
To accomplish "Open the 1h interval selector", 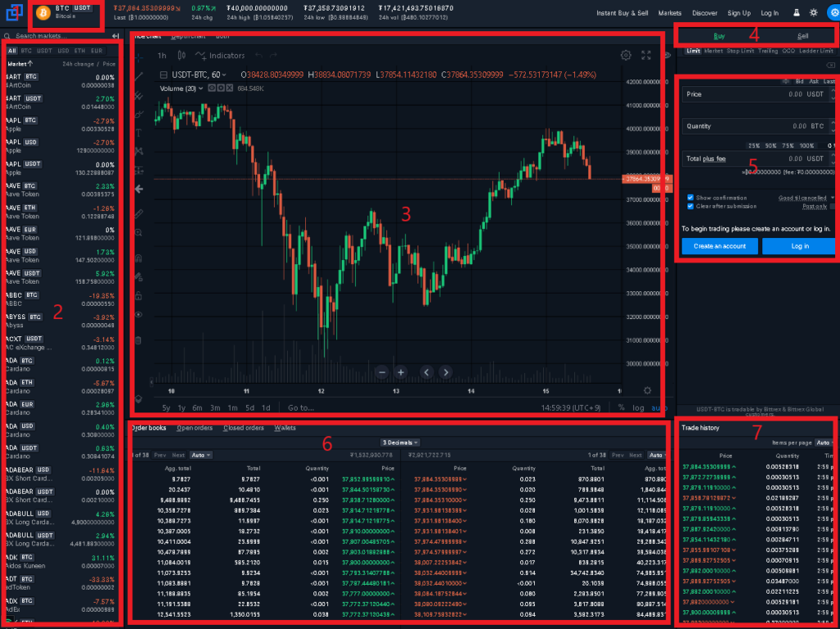I will 162,55.
